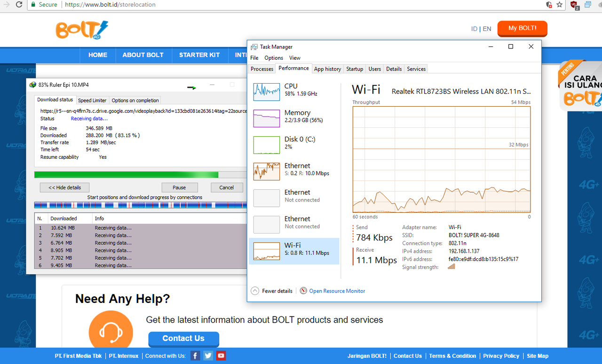Click the SSID BOLT! SUPER 4G-8648

point(474,235)
